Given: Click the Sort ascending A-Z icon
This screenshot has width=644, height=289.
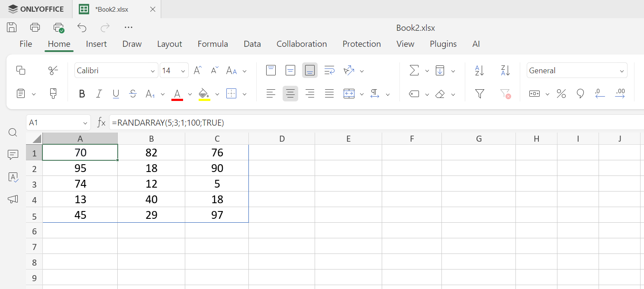Looking at the screenshot, I should pos(480,71).
